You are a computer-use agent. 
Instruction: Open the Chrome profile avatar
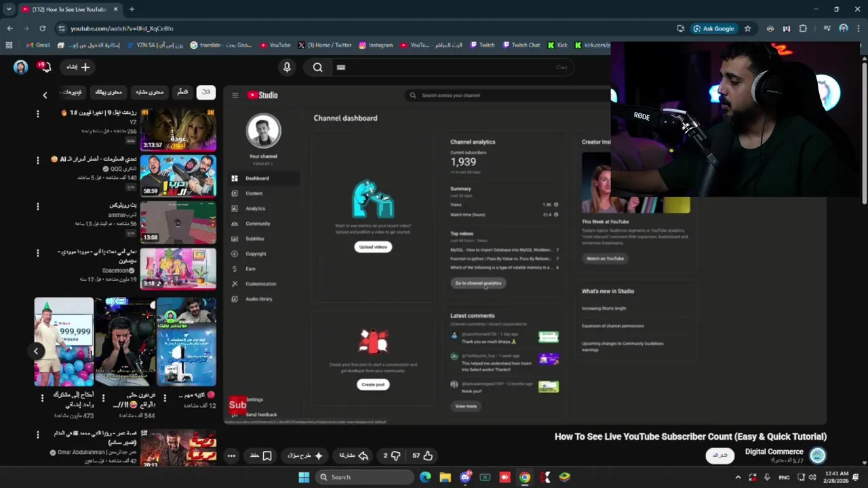[843, 28]
